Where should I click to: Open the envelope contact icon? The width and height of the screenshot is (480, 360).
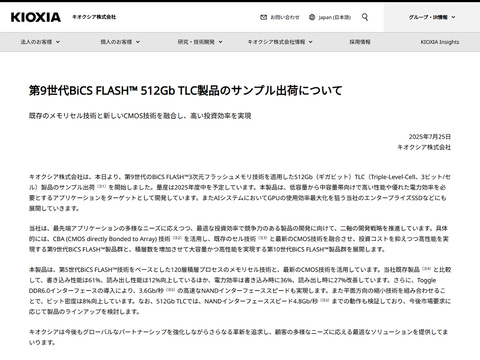263,17
